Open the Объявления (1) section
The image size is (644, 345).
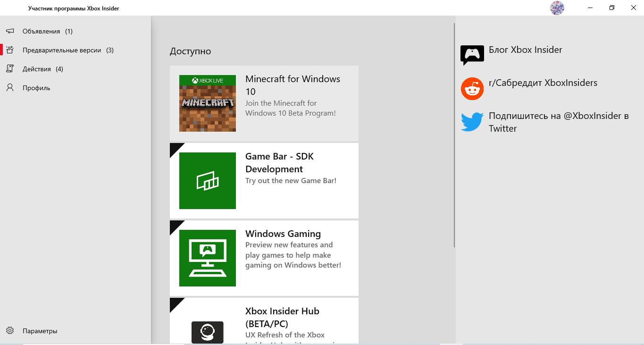pyautogui.click(x=75, y=31)
